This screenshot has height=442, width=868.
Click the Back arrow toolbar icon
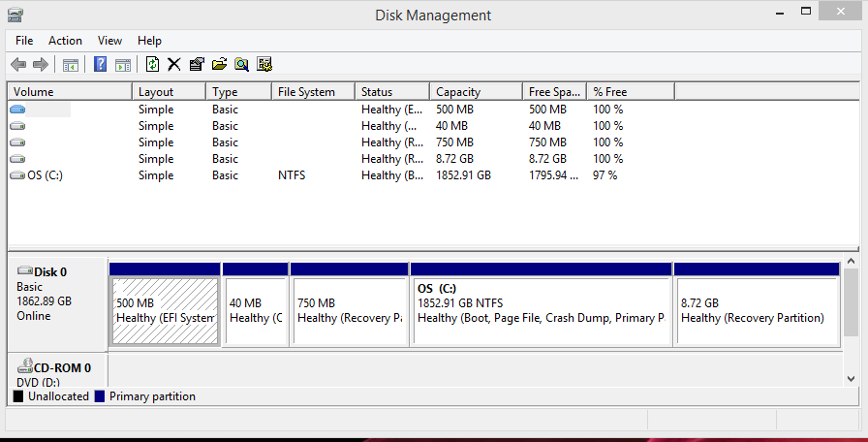click(x=18, y=64)
